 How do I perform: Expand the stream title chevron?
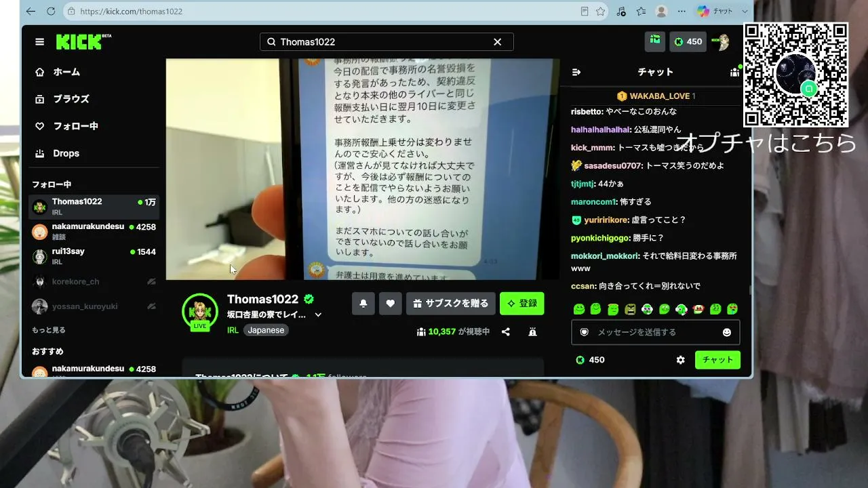(x=318, y=315)
